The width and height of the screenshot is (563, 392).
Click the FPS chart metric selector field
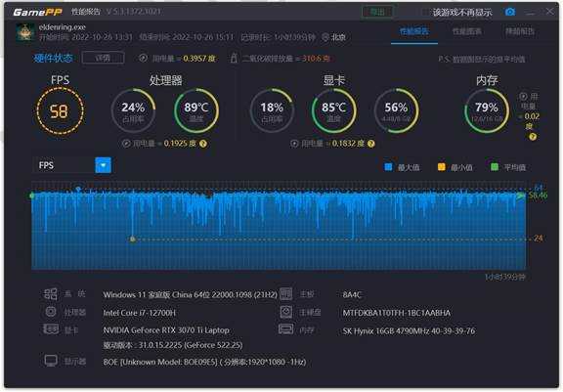pyautogui.click(x=71, y=165)
